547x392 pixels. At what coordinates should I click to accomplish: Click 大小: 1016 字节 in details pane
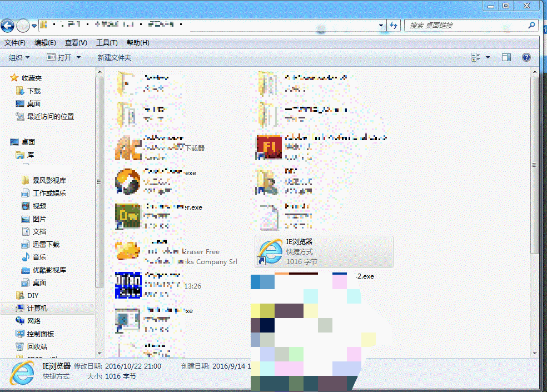coord(112,376)
